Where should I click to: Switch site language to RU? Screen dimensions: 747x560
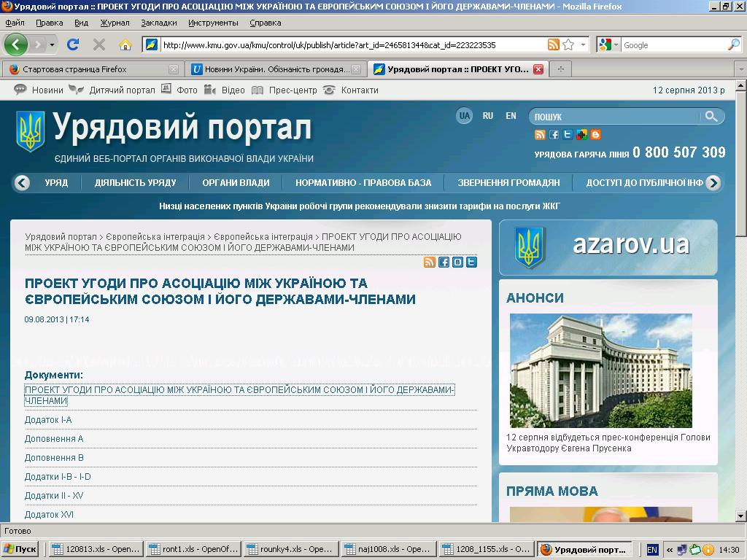(x=488, y=116)
